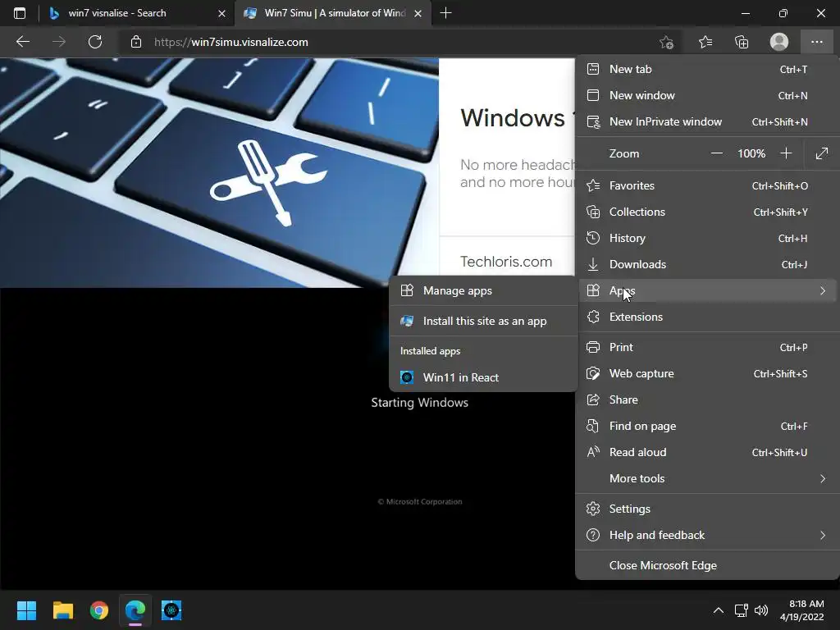Increase zoom with plus button
The image size is (840, 630).
pos(786,153)
